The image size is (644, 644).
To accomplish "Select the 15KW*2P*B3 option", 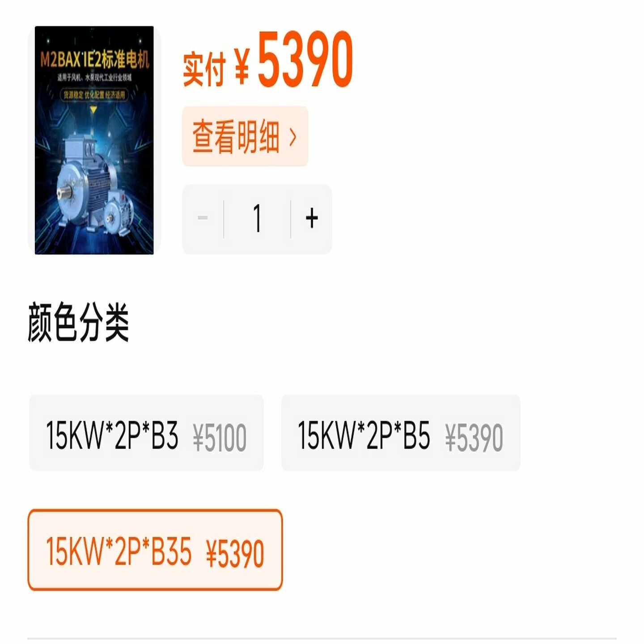I will click(146, 433).
